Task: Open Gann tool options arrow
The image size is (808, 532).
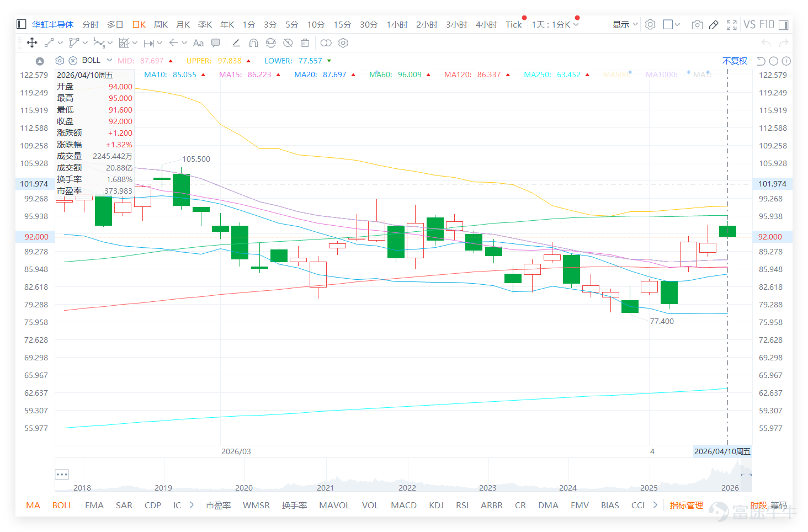Action: click(135, 43)
